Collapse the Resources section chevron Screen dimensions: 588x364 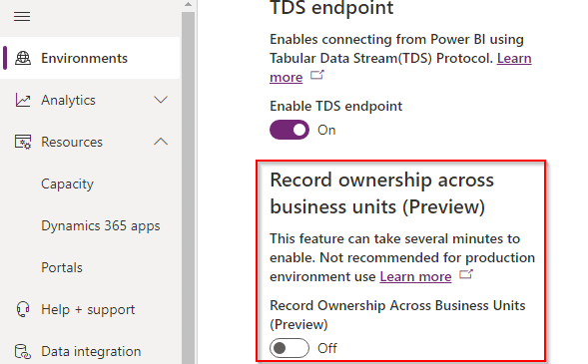161,142
